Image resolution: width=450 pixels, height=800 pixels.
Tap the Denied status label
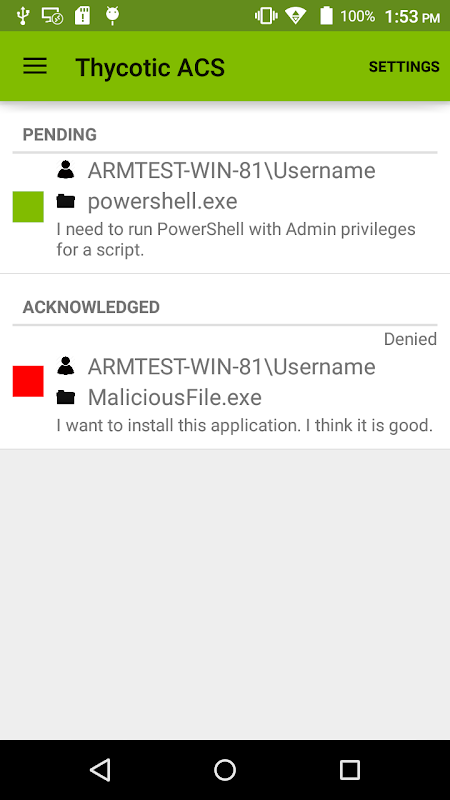tap(410, 339)
